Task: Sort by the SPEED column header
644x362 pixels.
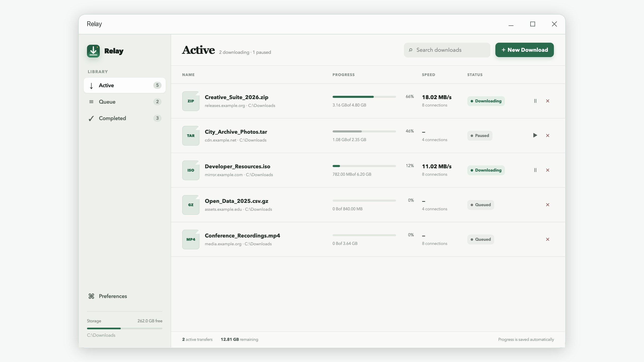Action: [x=428, y=75]
